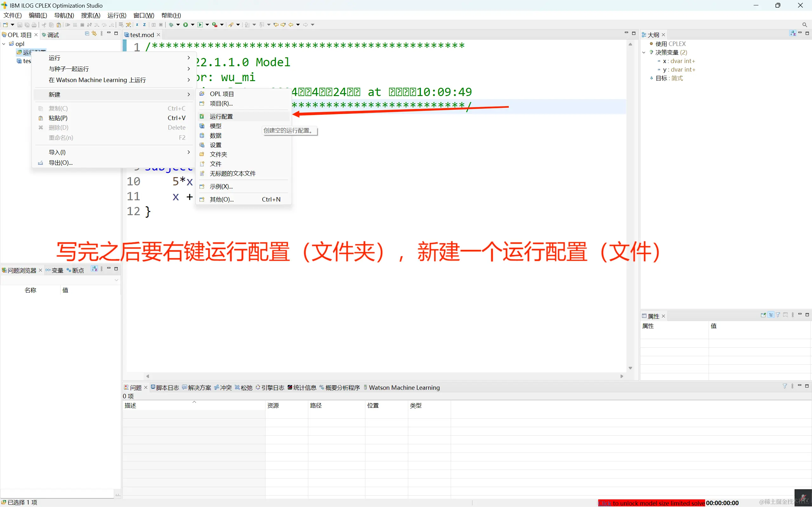Copy the selection with the copy icon
Screen dimensions: 812x507
tap(51, 24)
